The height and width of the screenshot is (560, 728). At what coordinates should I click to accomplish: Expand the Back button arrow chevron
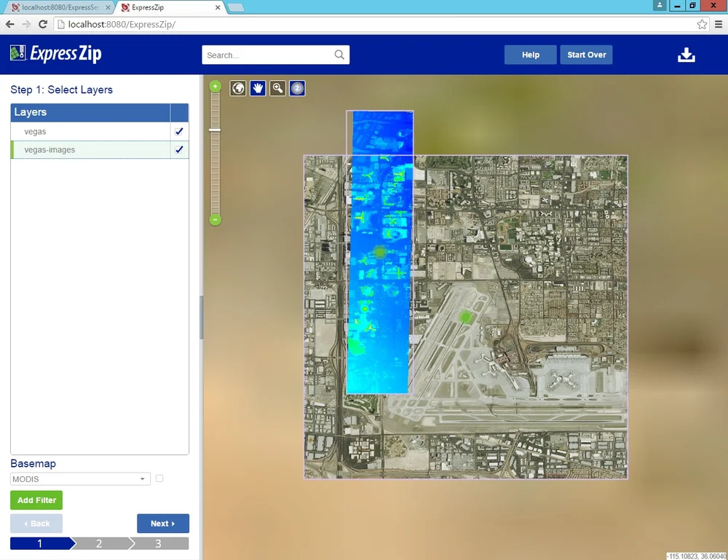coord(24,523)
